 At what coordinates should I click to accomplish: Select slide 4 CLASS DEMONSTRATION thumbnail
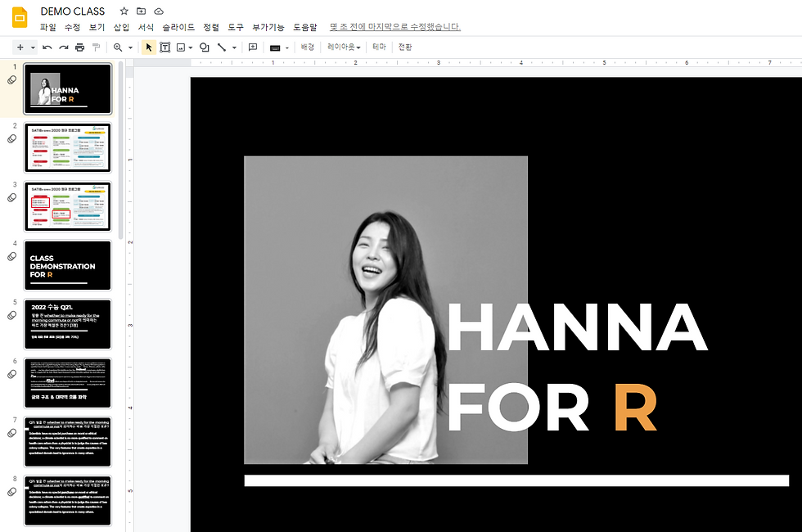(x=68, y=265)
